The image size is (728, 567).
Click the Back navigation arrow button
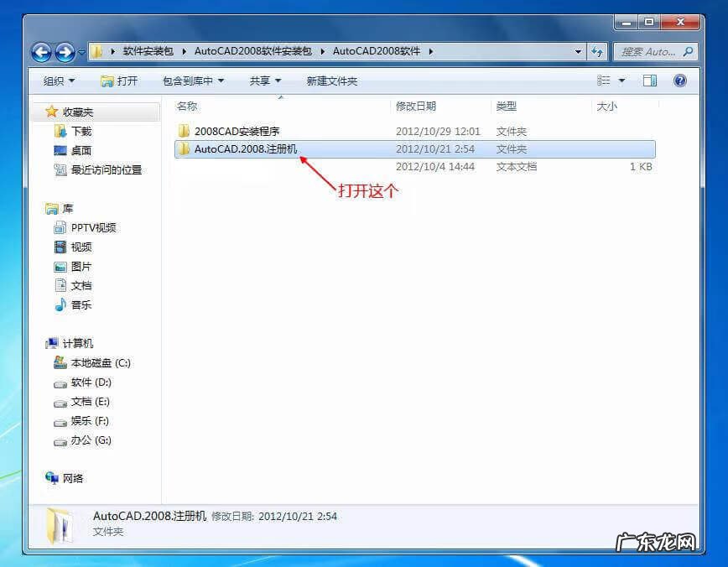point(41,52)
